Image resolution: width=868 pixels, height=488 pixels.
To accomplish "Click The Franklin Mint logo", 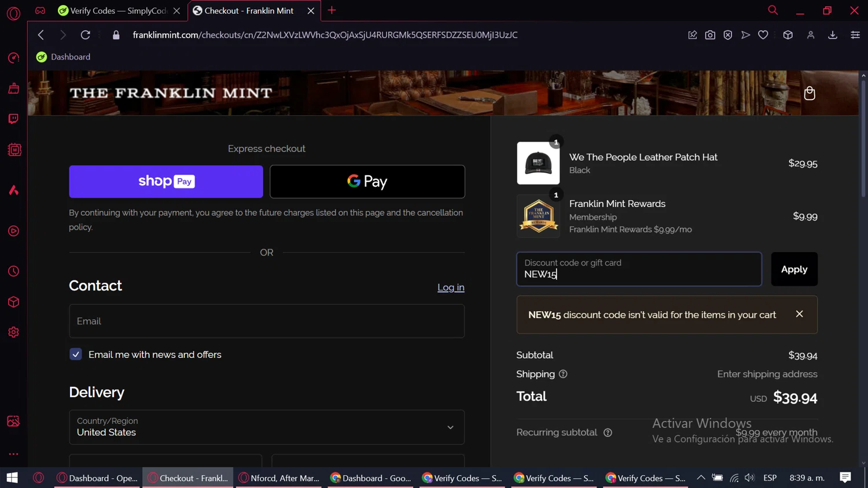I will 171,93.
